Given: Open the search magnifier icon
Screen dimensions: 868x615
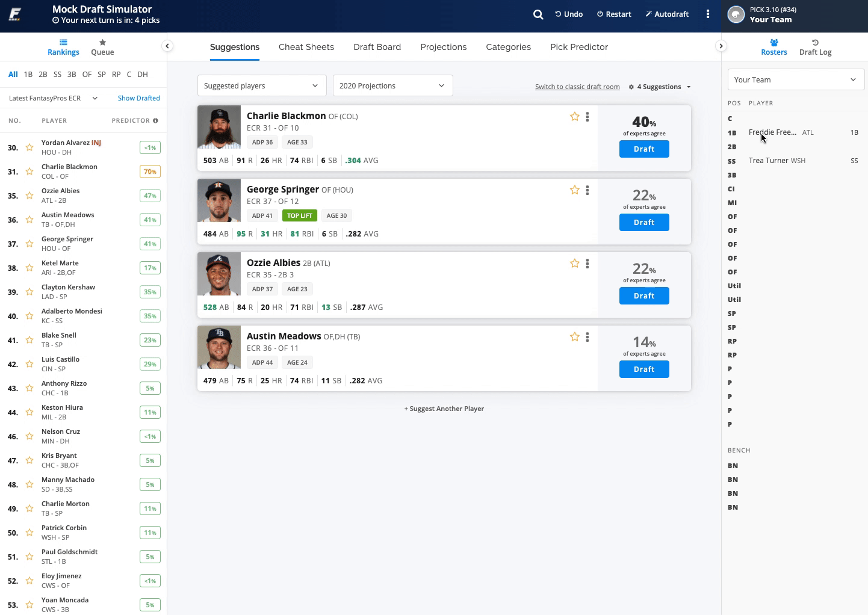Looking at the screenshot, I should [538, 14].
